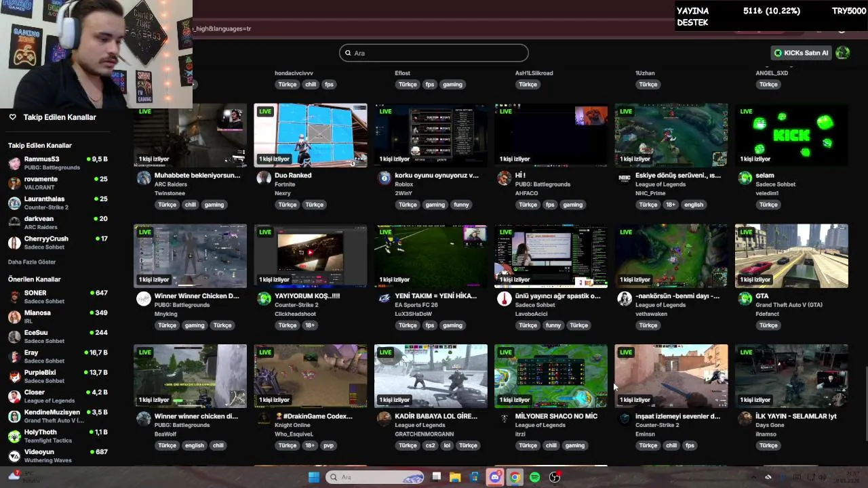Open KendineMuzisyen channel in the sidebar
Screen dimensions: 868x488
point(58,416)
